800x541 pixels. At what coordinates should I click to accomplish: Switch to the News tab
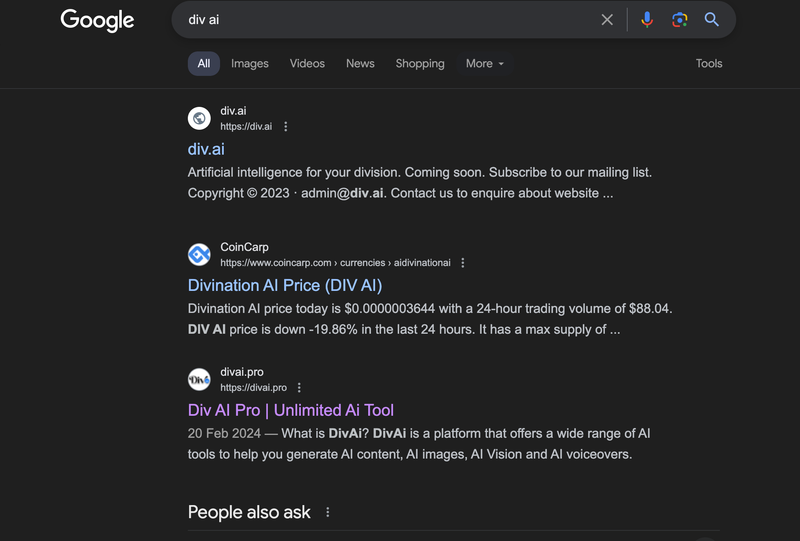click(x=360, y=63)
